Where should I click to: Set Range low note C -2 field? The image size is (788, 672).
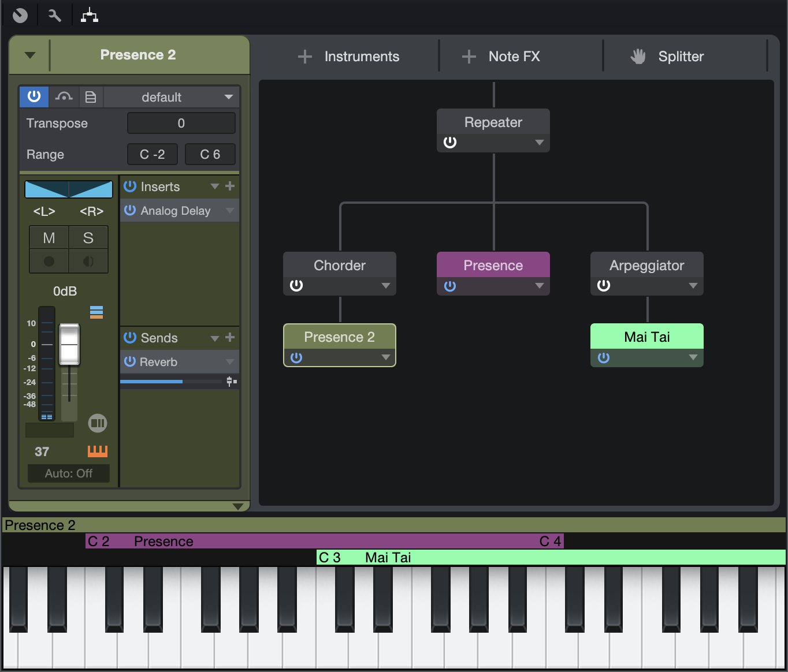pos(153,154)
